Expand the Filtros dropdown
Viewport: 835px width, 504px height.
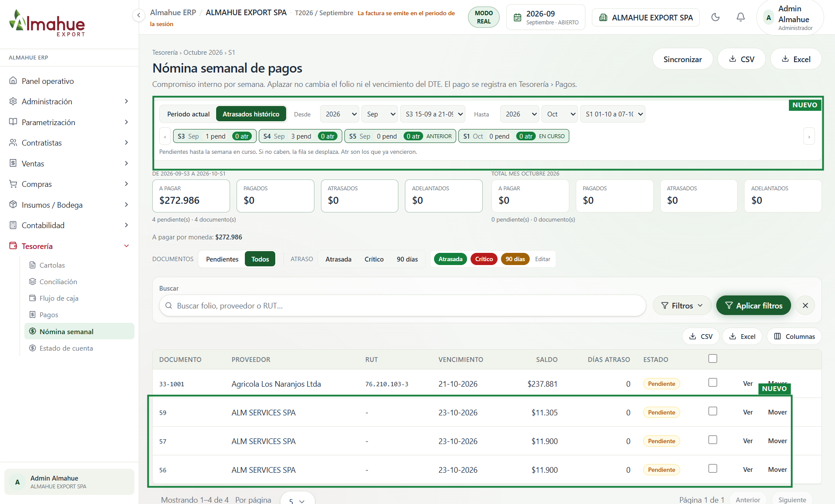(x=682, y=305)
